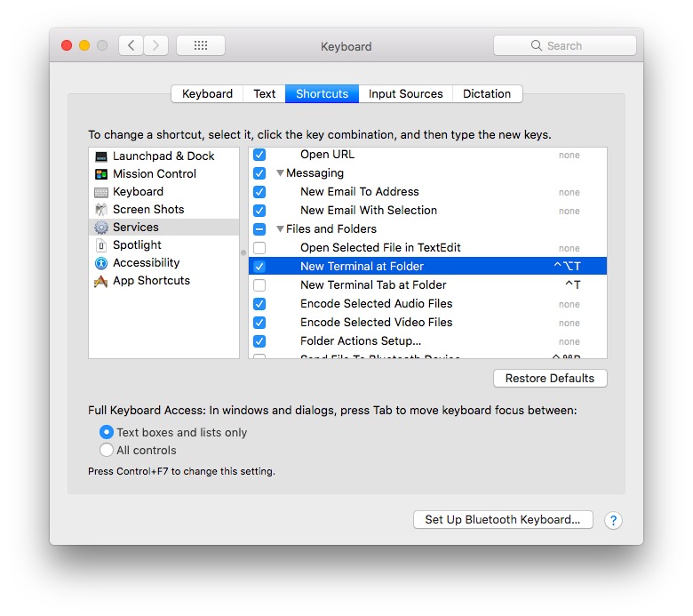Click the Keyboard category icon in sidebar
693x616 pixels.
(x=101, y=192)
